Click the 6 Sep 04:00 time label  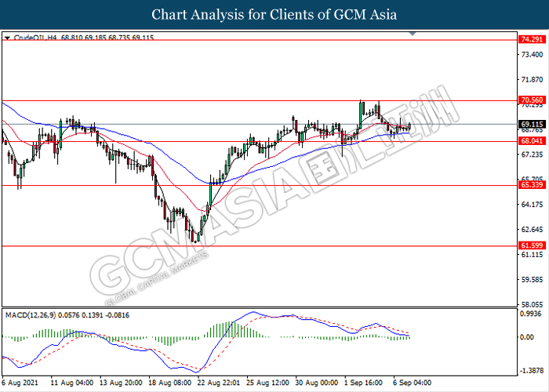[x=412, y=383]
